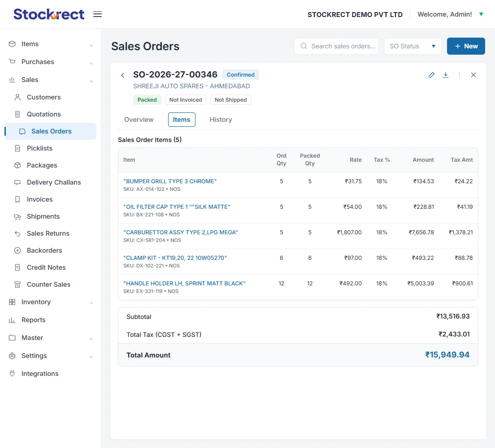Click the New sales order button
The height and width of the screenshot is (448, 495).
pyautogui.click(x=466, y=46)
